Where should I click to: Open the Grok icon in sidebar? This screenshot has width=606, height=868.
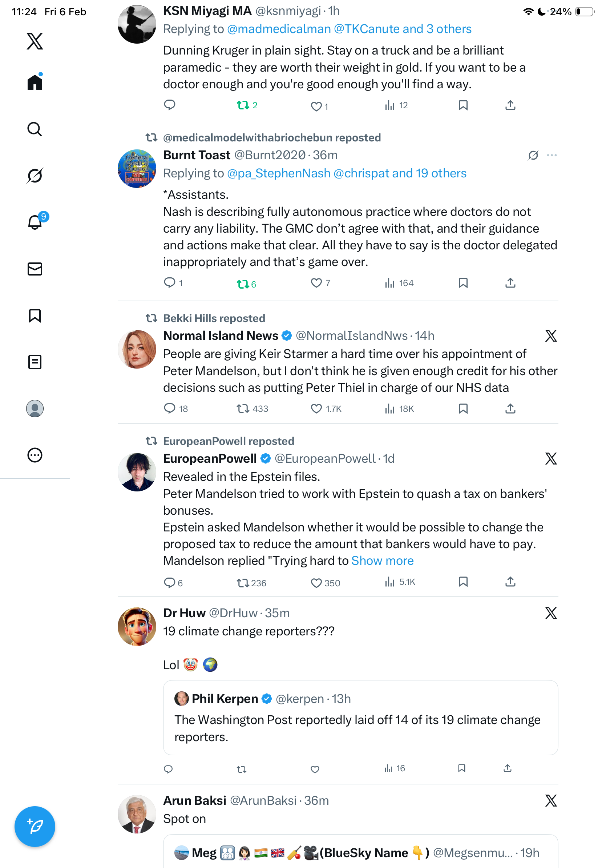[35, 176]
